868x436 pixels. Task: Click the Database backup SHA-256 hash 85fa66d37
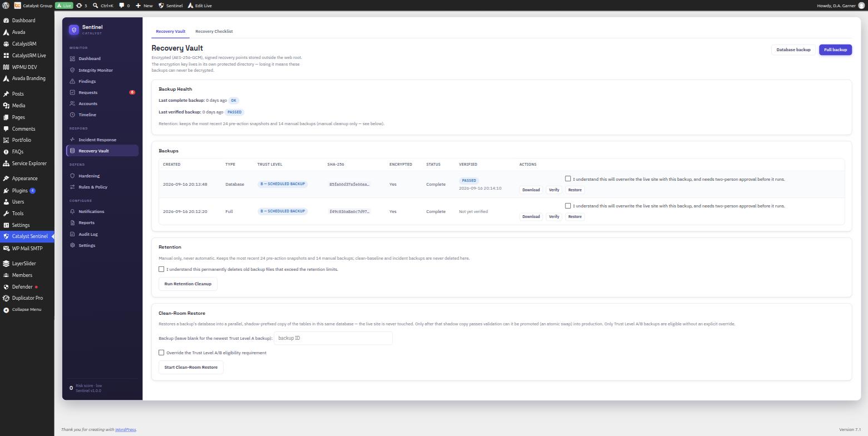[x=349, y=184]
